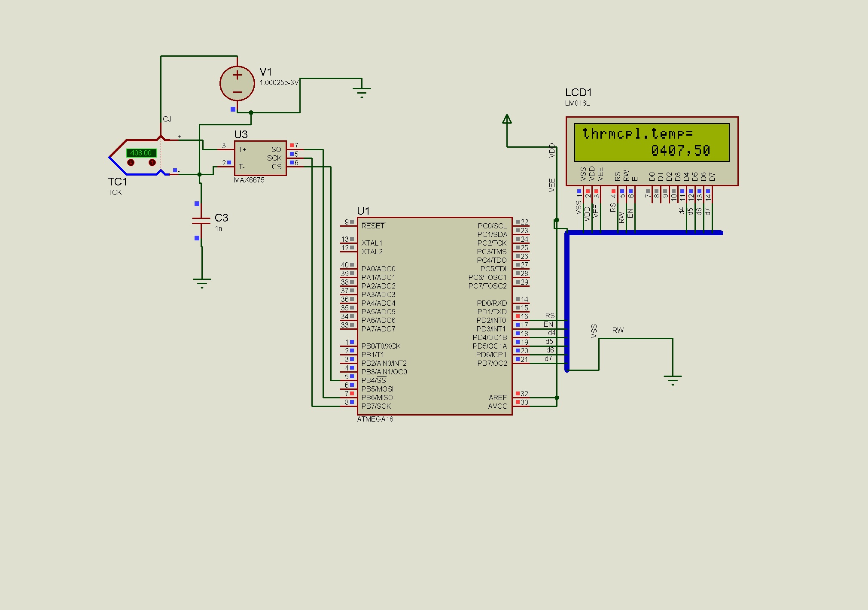Select the V1 voltage source symbol
This screenshot has width=868, height=610.
(x=237, y=83)
